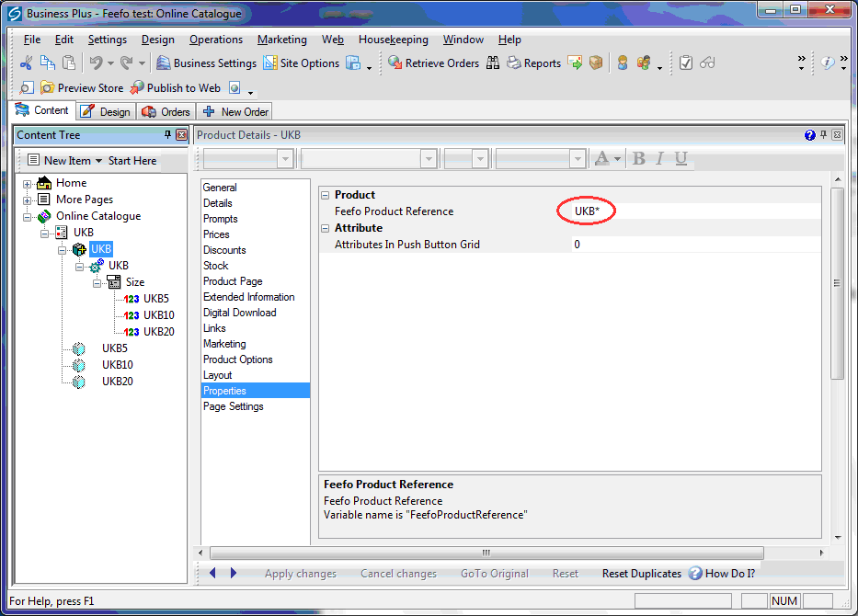Click Reset Duplicates button
The height and width of the screenshot is (616, 858).
pos(641,574)
